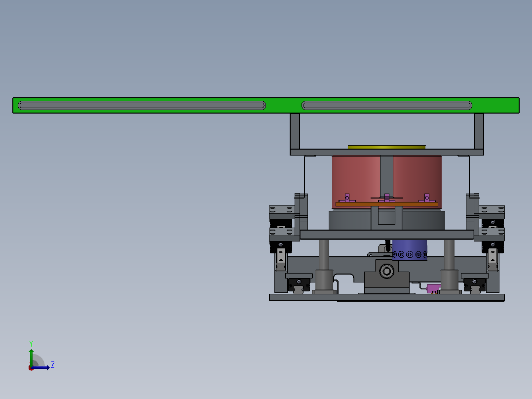The image size is (532, 399).
Task: Select the right slot in the green beam
Action: tap(387, 106)
